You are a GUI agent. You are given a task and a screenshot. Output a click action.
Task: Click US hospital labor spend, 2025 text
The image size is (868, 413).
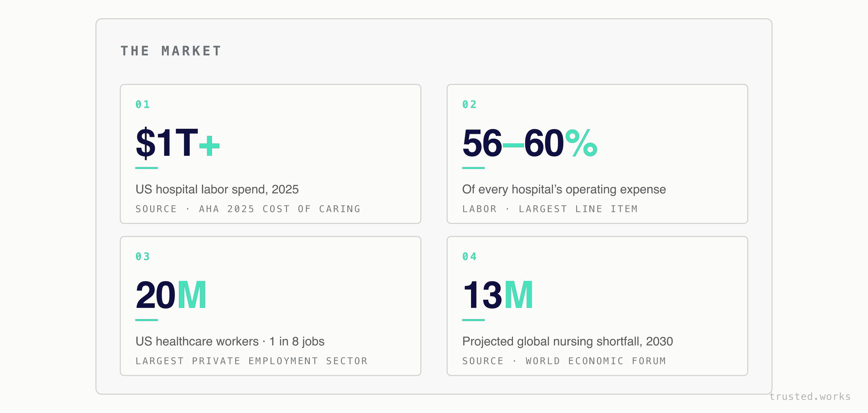click(217, 189)
